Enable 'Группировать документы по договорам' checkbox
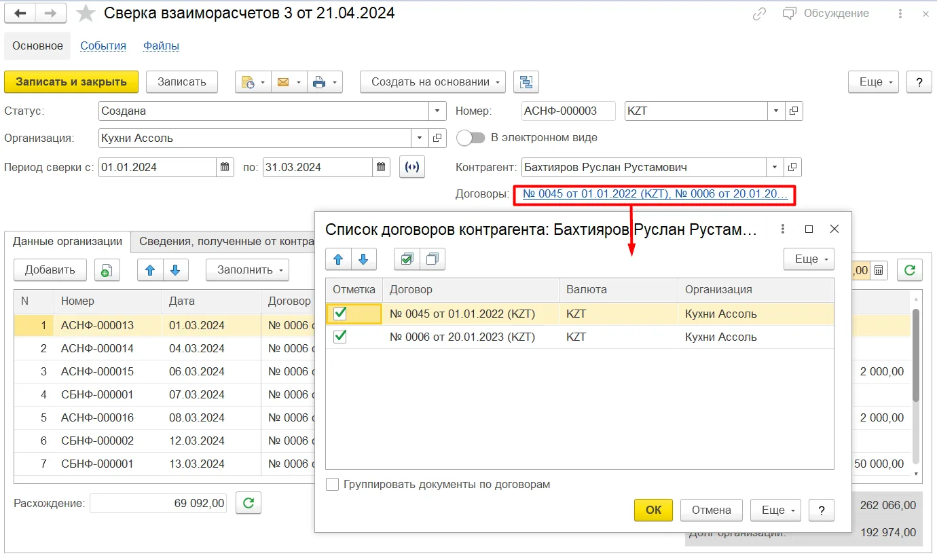 tap(333, 485)
